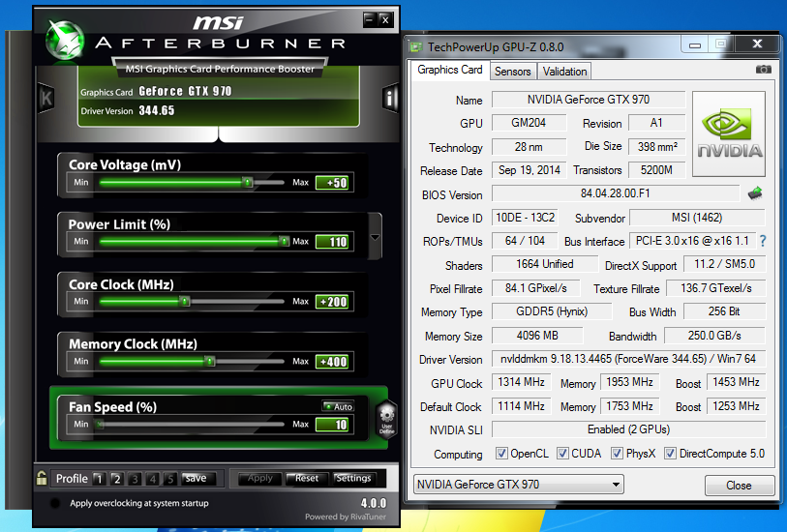Open Kombustor via the K side button
This screenshot has width=787, height=532.
[x=45, y=99]
